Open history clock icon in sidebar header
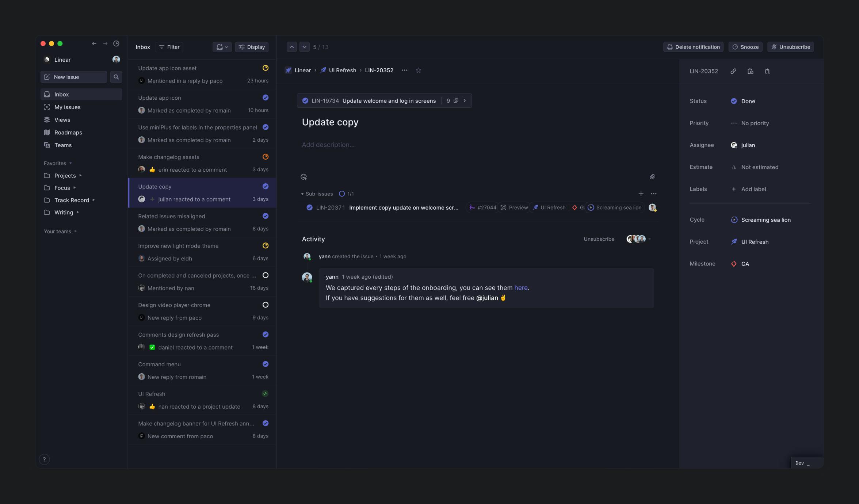This screenshot has height=504, width=859. [x=116, y=43]
